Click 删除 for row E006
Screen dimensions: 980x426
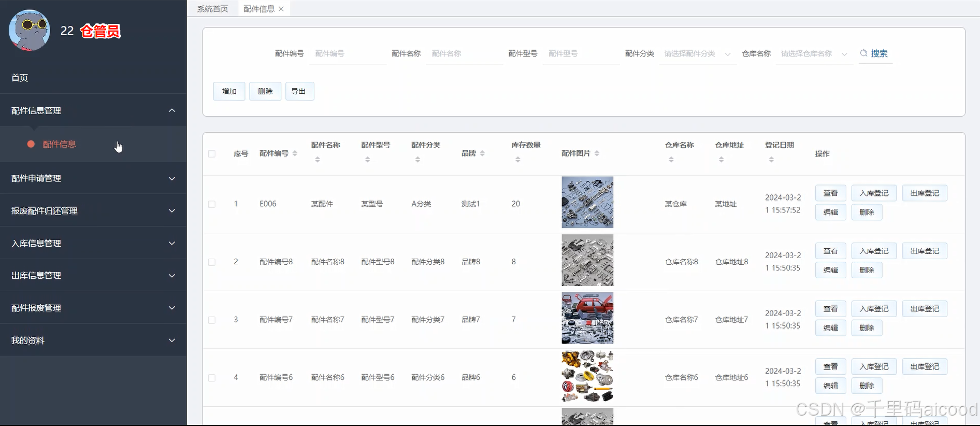point(867,212)
